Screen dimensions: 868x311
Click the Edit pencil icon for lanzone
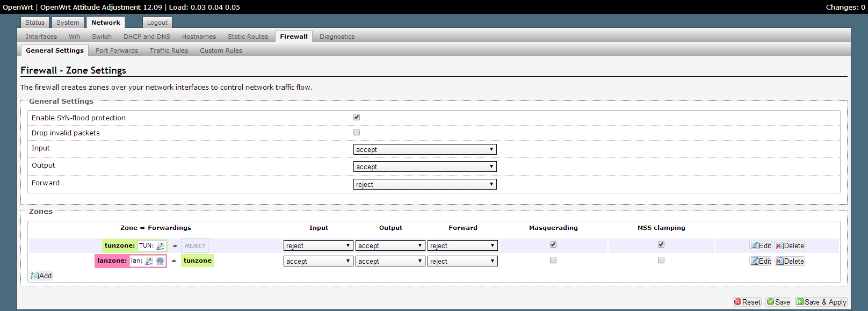(x=755, y=261)
